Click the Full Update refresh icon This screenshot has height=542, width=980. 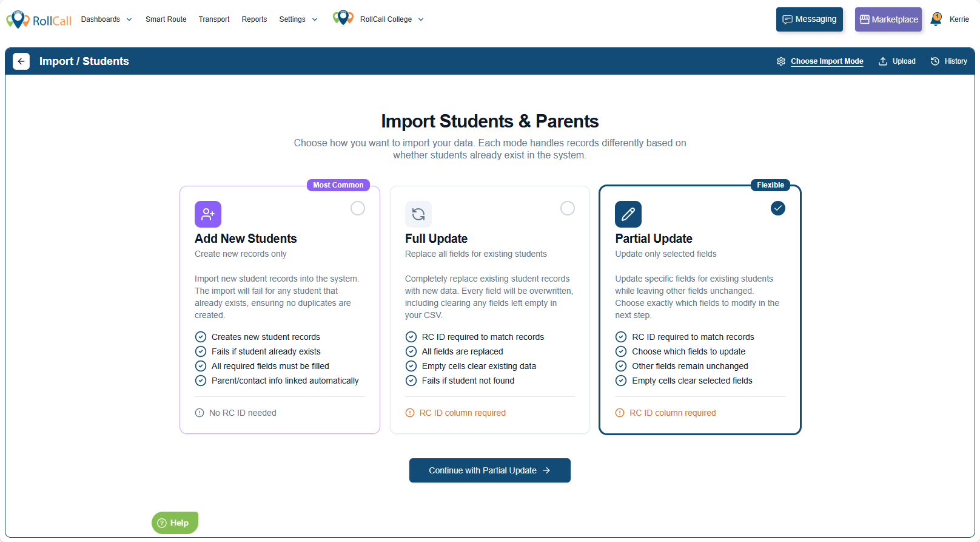[x=418, y=214]
